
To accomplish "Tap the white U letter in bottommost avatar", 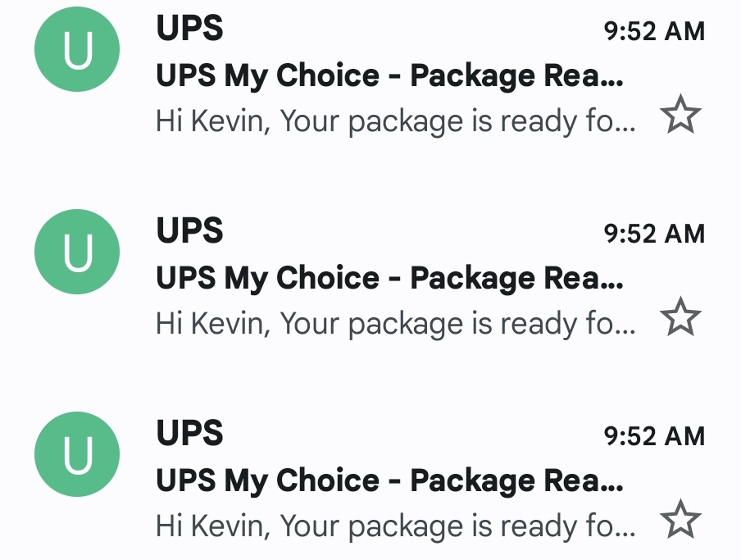I will coord(78,454).
